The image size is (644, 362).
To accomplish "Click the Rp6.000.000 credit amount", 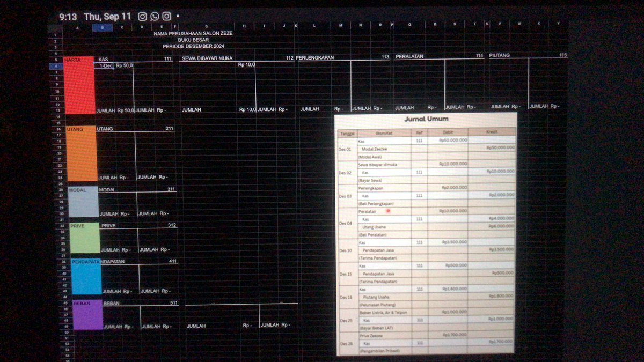I will tap(501, 226).
